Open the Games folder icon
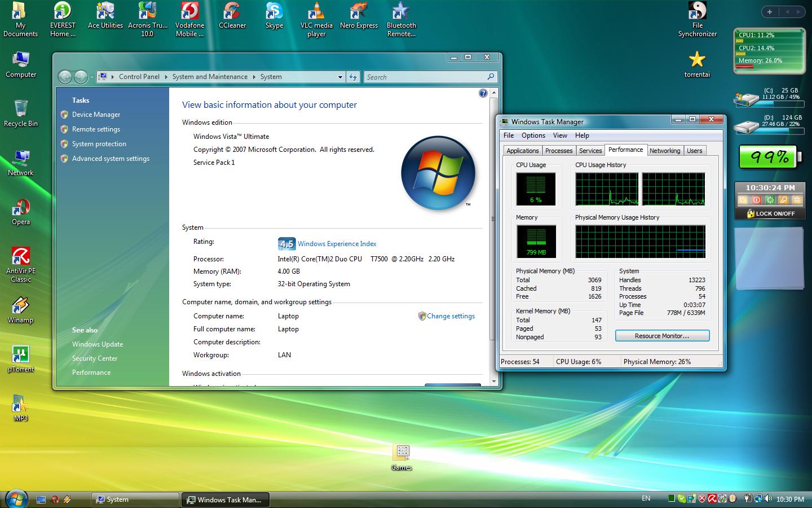 point(402,457)
